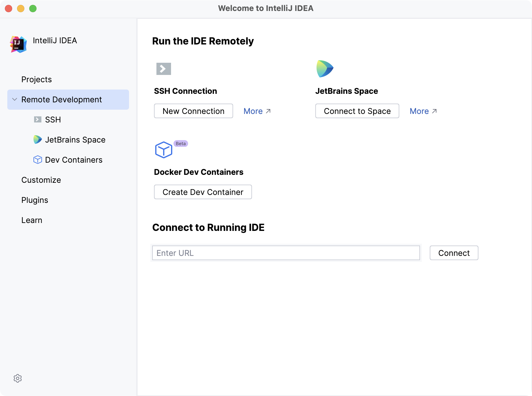The width and height of the screenshot is (532, 396).
Task: Click the IntelliJ IDEA name in sidebar
Action: point(55,41)
